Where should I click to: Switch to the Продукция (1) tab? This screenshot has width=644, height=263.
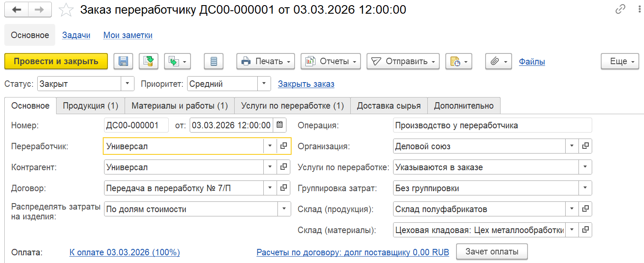90,106
